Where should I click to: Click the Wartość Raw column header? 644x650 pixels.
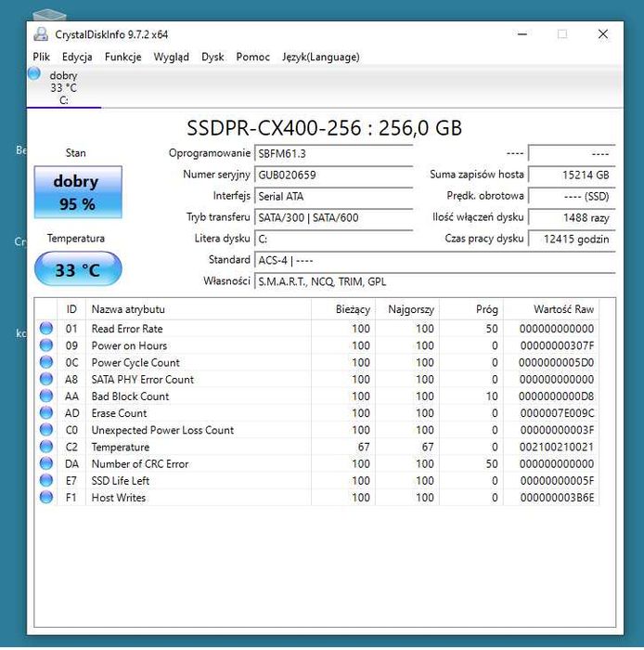click(551, 309)
